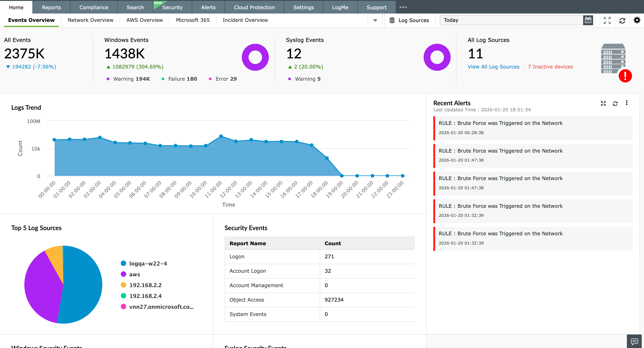This screenshot has width=644, height=348.
Task: Toggle the 192.168.2.2 legend swatch
Action: click(123, 285)
